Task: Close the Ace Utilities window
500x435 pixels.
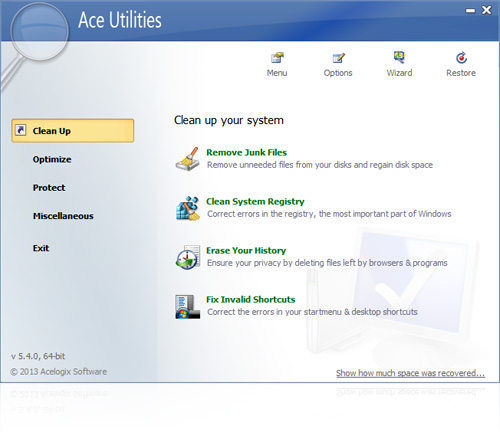Action: [x=487, y=10]
